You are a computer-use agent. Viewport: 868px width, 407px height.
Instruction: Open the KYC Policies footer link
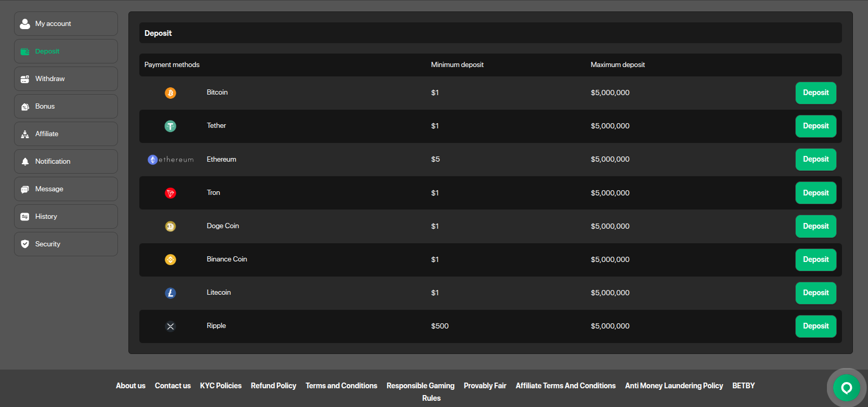tap(220, 386)
